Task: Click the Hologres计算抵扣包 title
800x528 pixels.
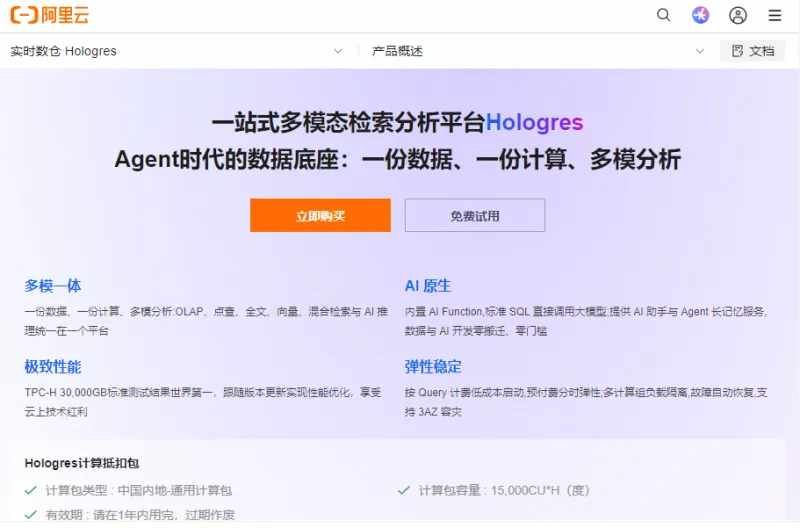Action: pyautogui.click(x=82, y=463)
